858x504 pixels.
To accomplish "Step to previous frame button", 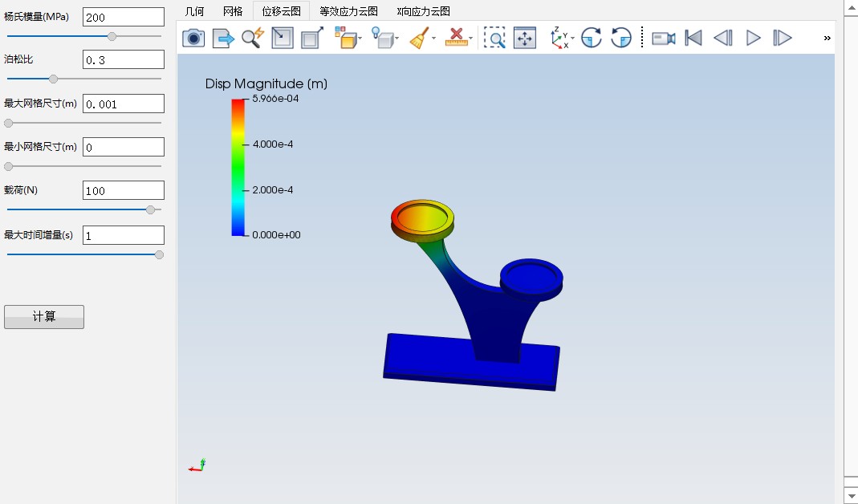I will click(x=723, y=38).
